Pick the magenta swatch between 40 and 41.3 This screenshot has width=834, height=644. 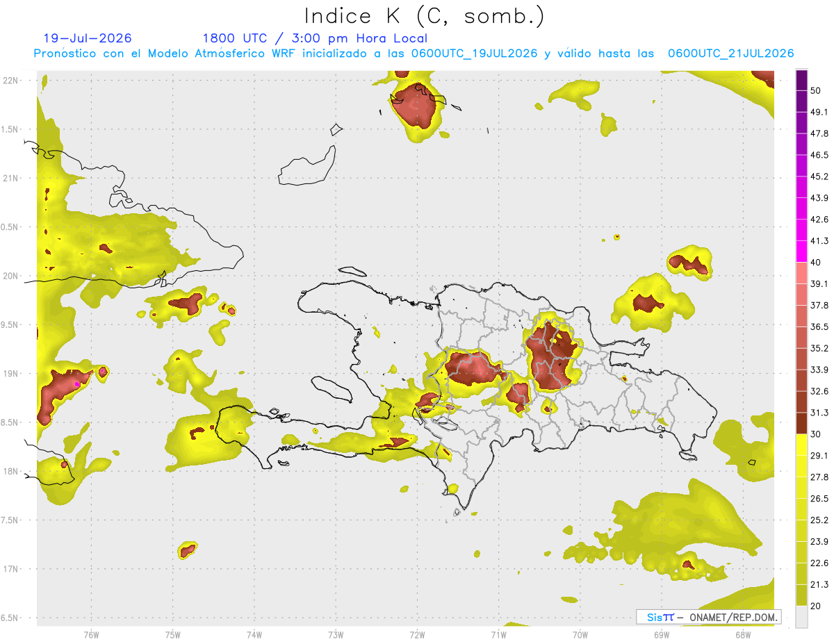801,251
